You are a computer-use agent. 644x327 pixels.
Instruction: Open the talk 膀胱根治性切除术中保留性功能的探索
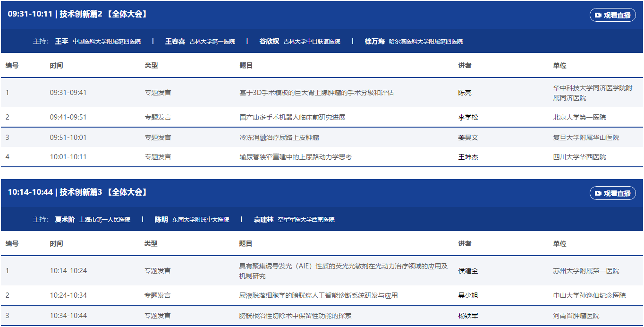click(x=295, y=316)
